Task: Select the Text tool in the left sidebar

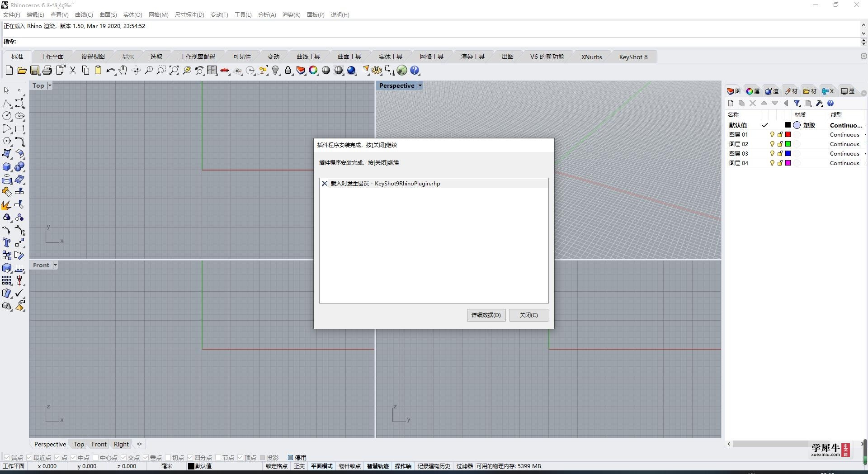Action: [x=7, y=243]
